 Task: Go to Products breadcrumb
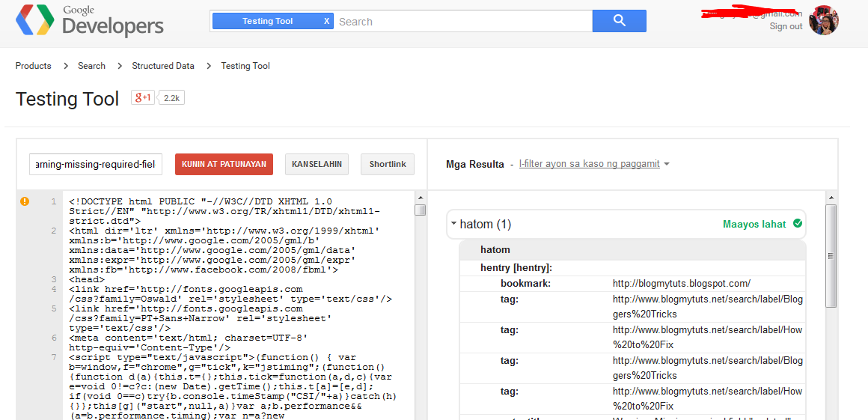pos(33,66)
